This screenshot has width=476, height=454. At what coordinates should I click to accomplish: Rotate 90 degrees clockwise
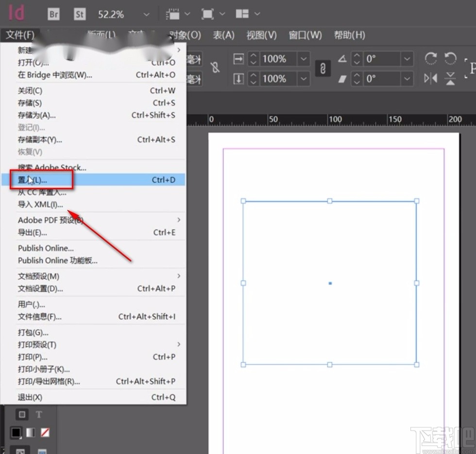coord(430,58)
